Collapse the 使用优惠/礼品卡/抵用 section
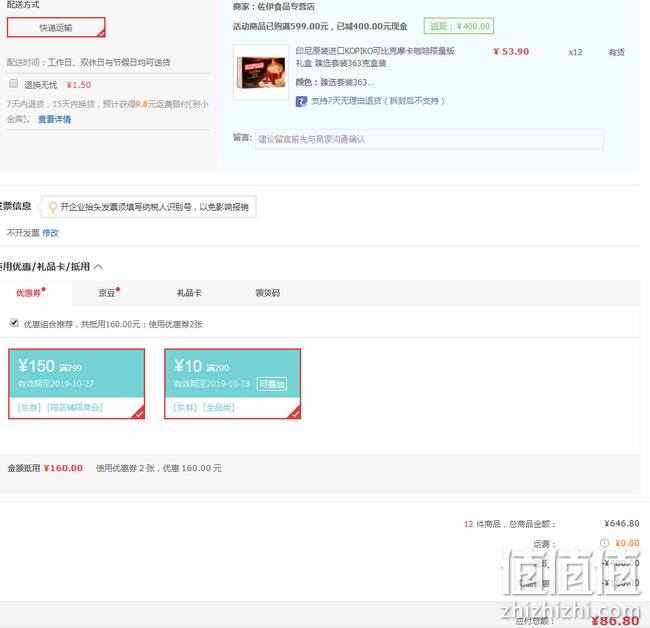This screenshot has width=650, height=628. click(x=98, y=267)
